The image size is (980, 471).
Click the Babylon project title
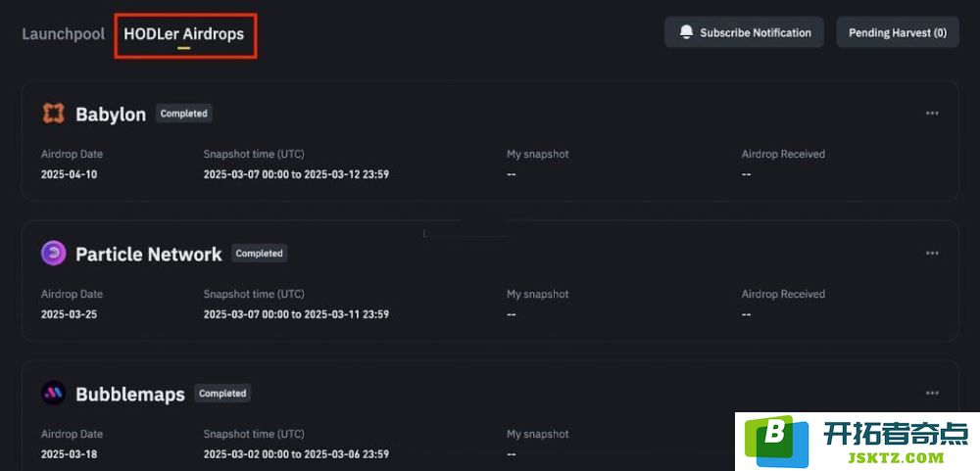(111, 115)
